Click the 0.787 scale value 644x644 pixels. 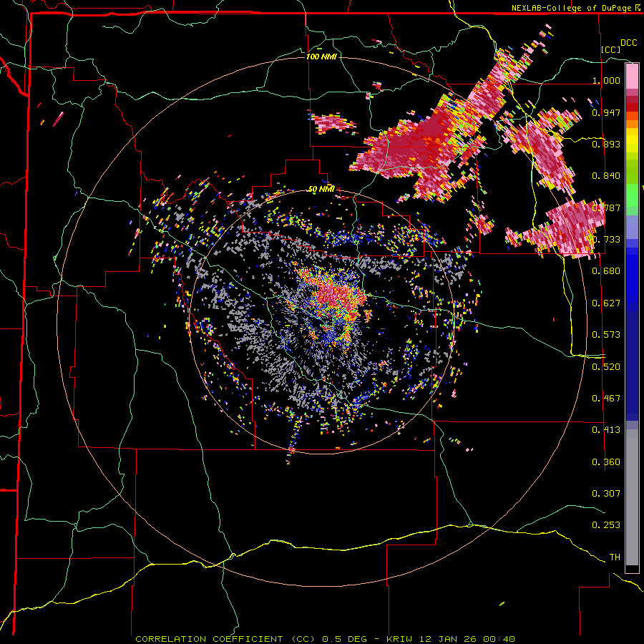tap(606, 208)
